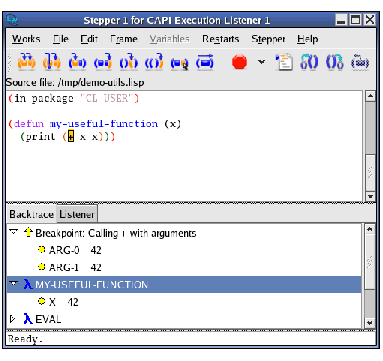Click the step-to-cursor toolbar icon
This screenshot has width=383, height=361.
179,62
